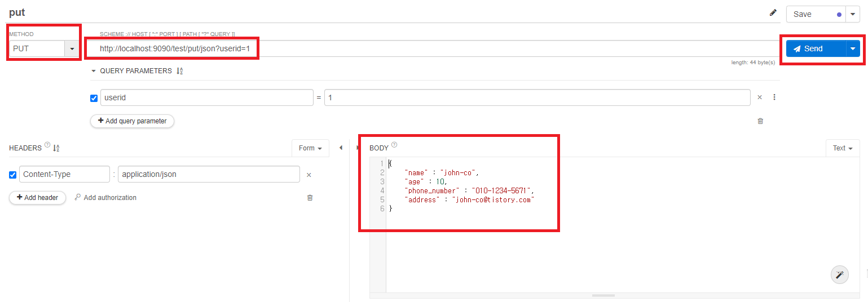Click the pencil icon to rename request
This screenshot has width=868, height=302.
(773, 13)
